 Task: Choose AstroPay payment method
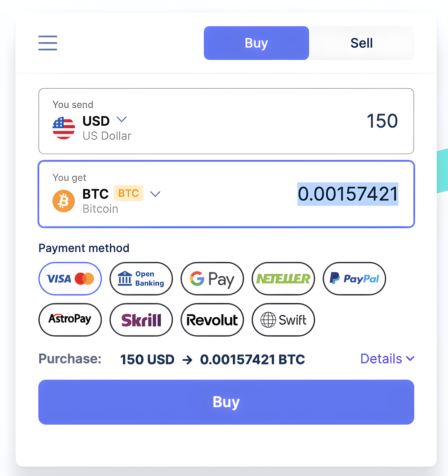pyautogui.click(x=70, y=320)
